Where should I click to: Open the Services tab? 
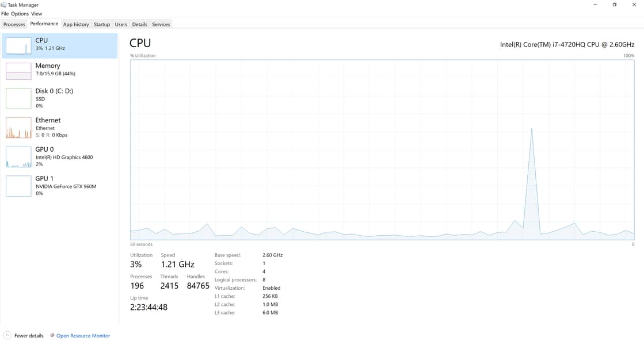point(161,24)
